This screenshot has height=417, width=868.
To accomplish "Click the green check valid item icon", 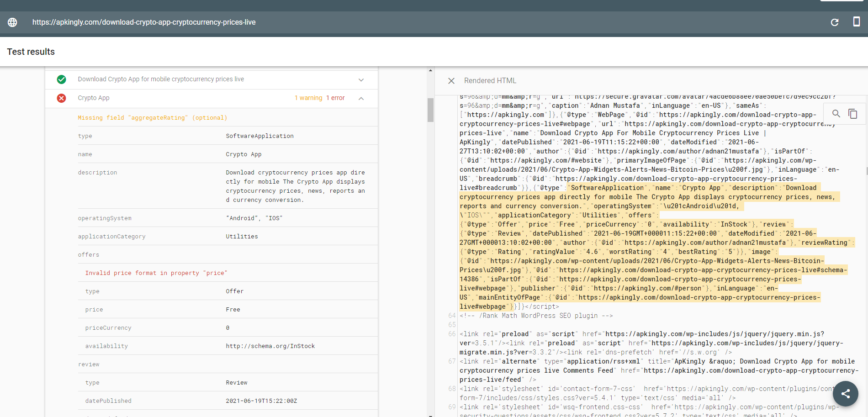I will (61, 79).
